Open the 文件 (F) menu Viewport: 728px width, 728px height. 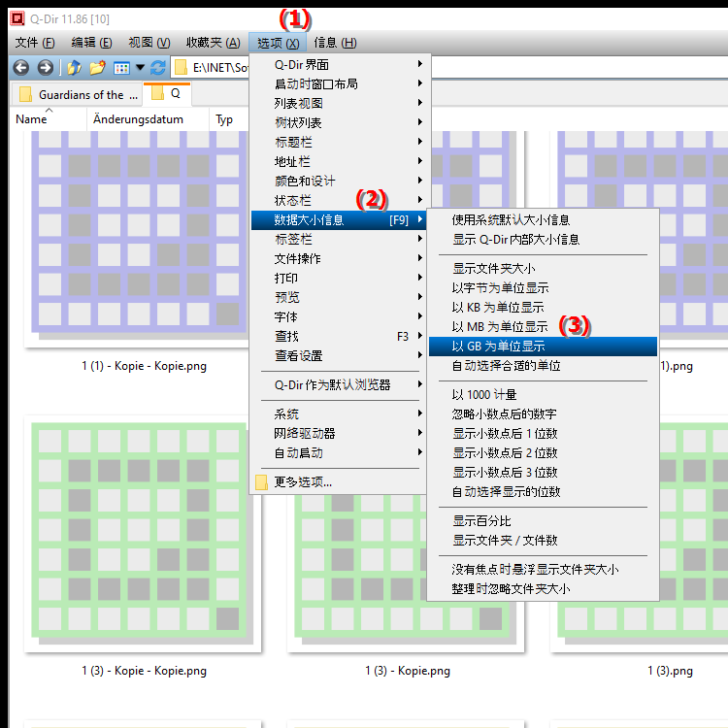pos(35,43)
